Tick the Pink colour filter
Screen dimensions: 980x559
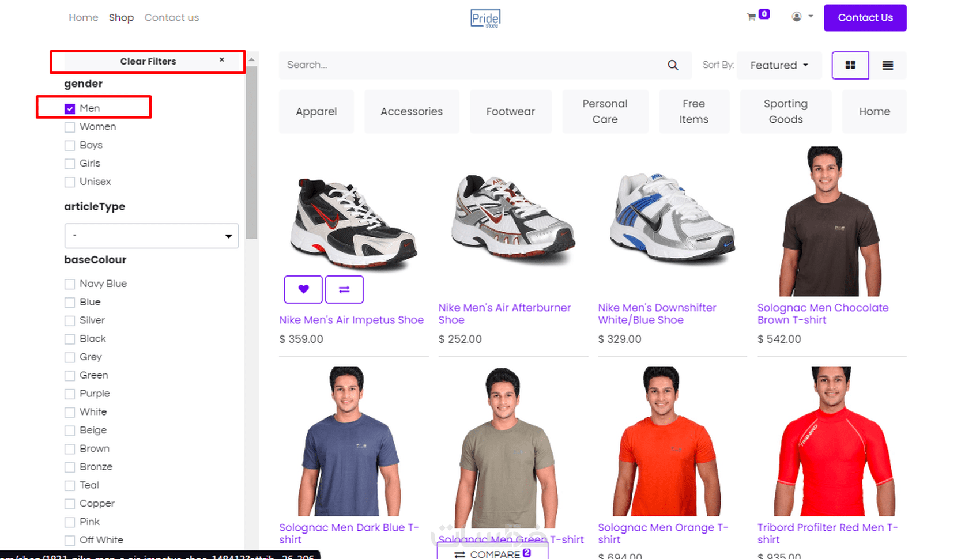(x=70, y=523)
